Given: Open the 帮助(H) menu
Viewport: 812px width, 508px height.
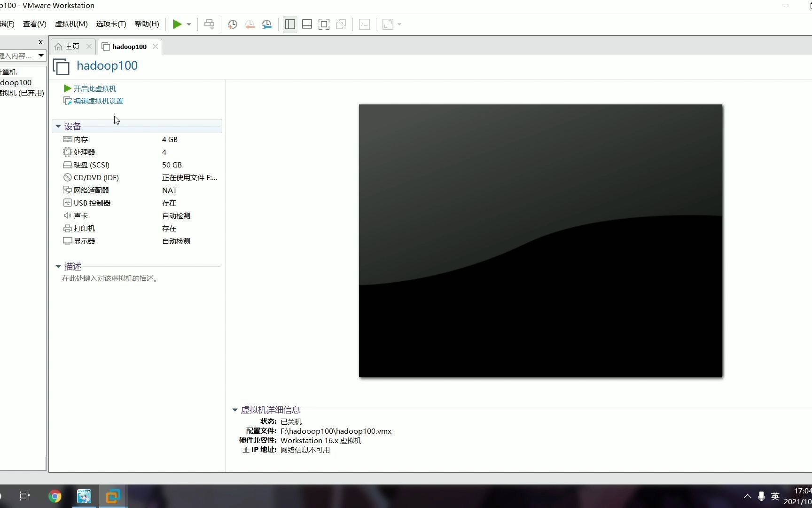Looking at the screenshot, I should click(147, 24).
